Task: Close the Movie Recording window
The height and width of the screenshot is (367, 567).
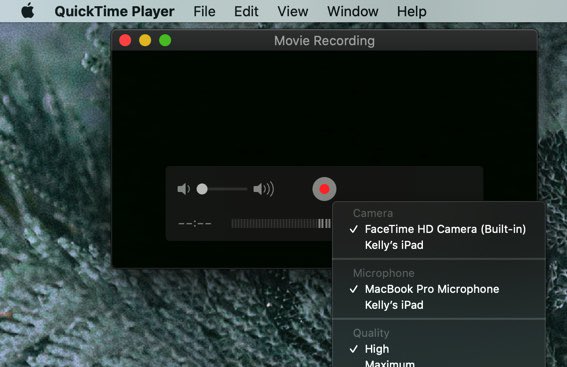Action: click(x=125, y=40)
